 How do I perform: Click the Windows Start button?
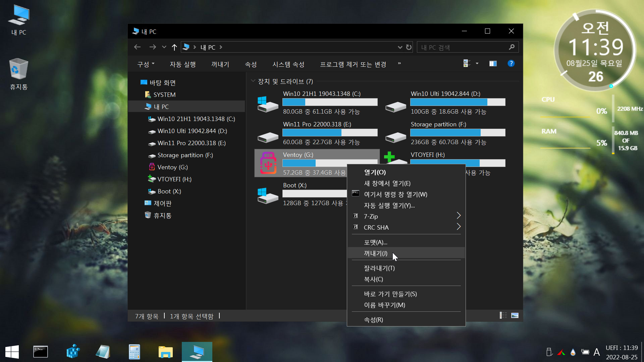tap(12, 352)
